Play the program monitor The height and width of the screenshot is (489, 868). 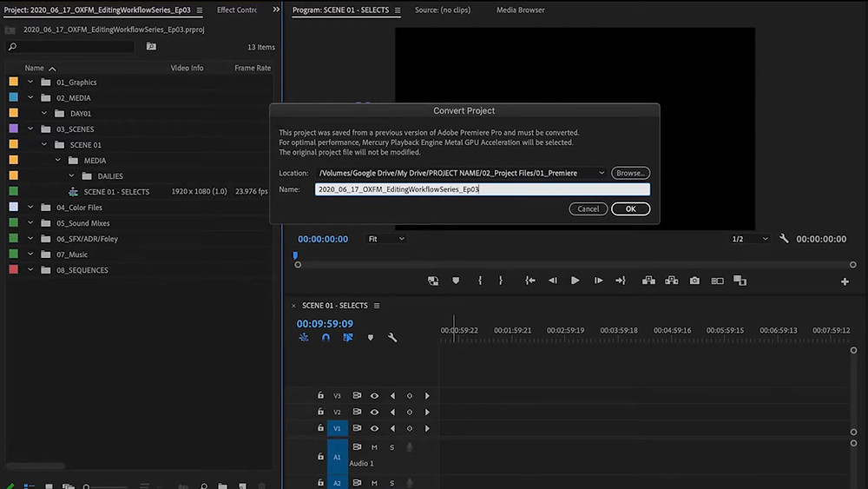(575, 281)
